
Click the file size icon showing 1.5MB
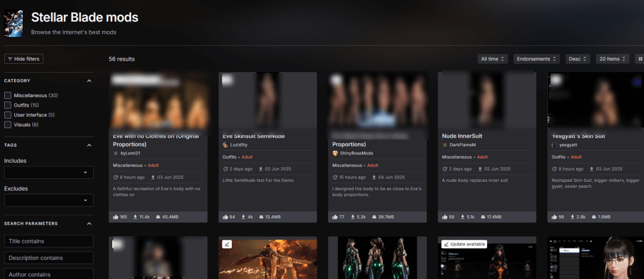click(594, 217)
